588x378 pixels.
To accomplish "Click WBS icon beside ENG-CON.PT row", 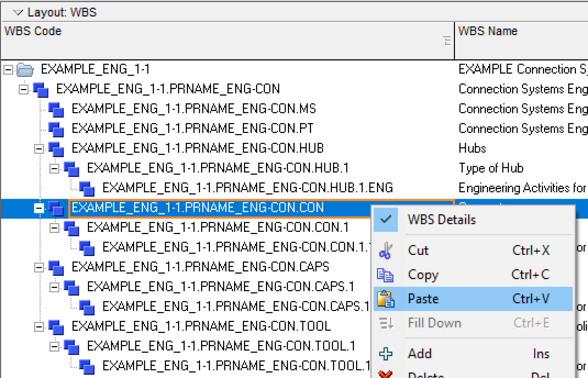I will click(x=56, y=129).
